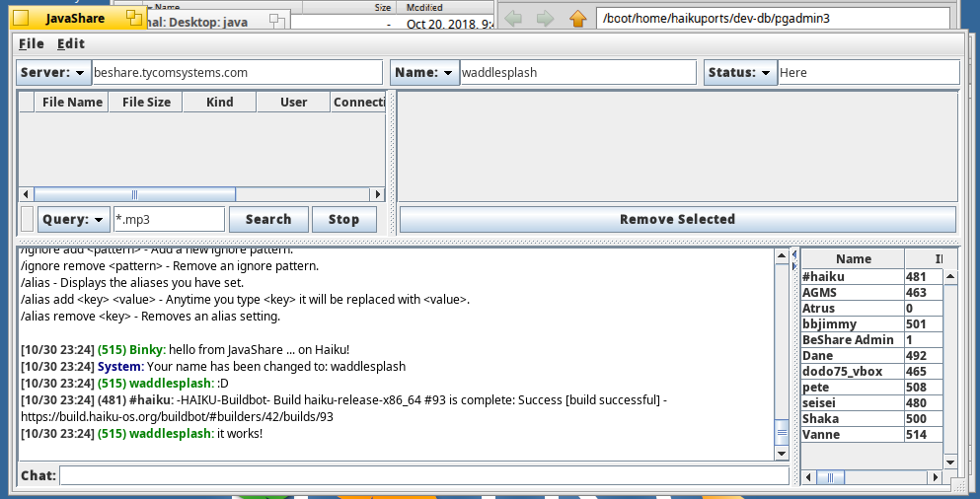
Task: Click the Chat input field
Action: point(424,475)
